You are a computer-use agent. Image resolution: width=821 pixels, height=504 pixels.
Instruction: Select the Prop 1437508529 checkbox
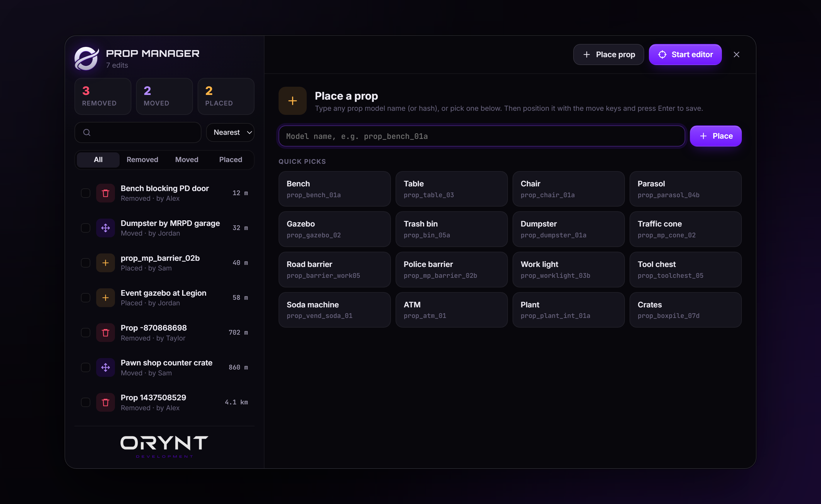pos(86,402)
